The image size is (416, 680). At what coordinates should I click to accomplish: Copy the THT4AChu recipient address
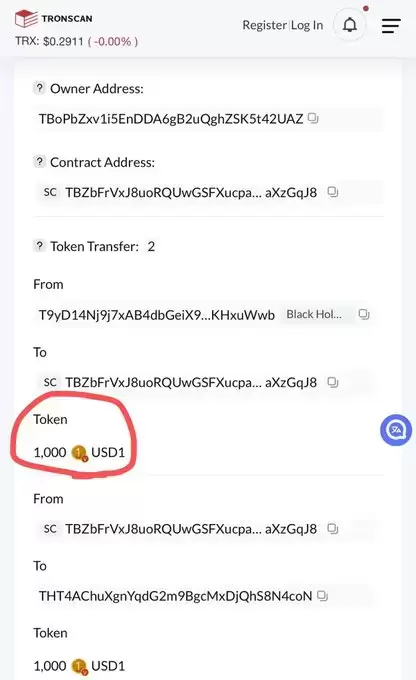tap(322, 596)
